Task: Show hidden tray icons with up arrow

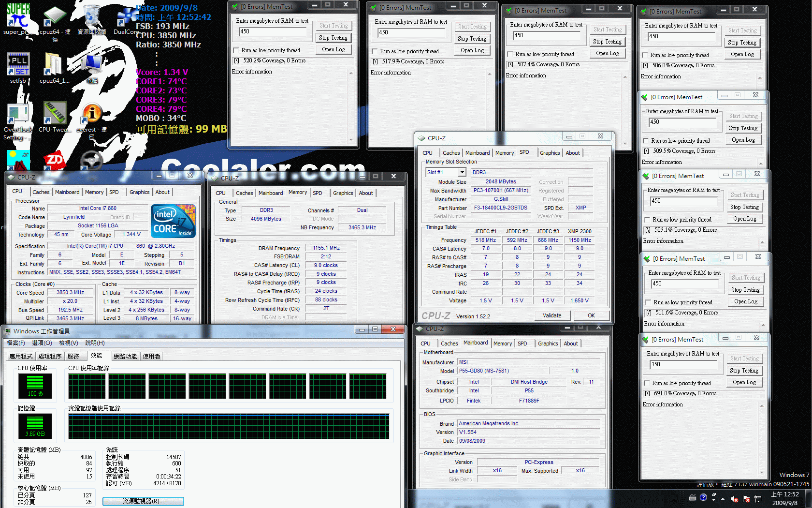Action: click(723, 498)
